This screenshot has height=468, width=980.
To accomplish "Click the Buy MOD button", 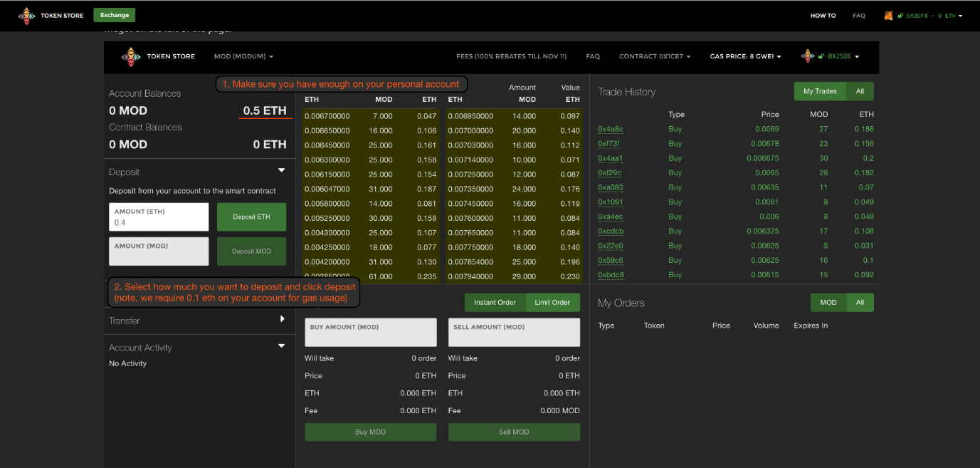I will tap(371, 432).
